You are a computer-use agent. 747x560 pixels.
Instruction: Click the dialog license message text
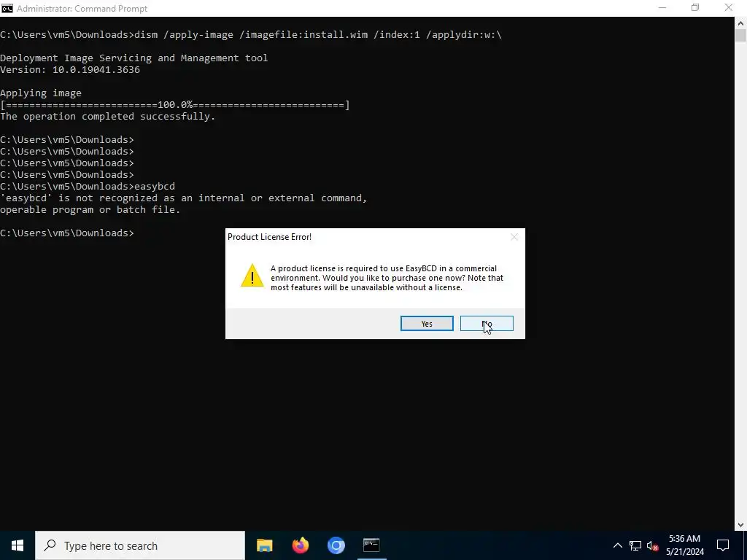click(x=387, y=278)
